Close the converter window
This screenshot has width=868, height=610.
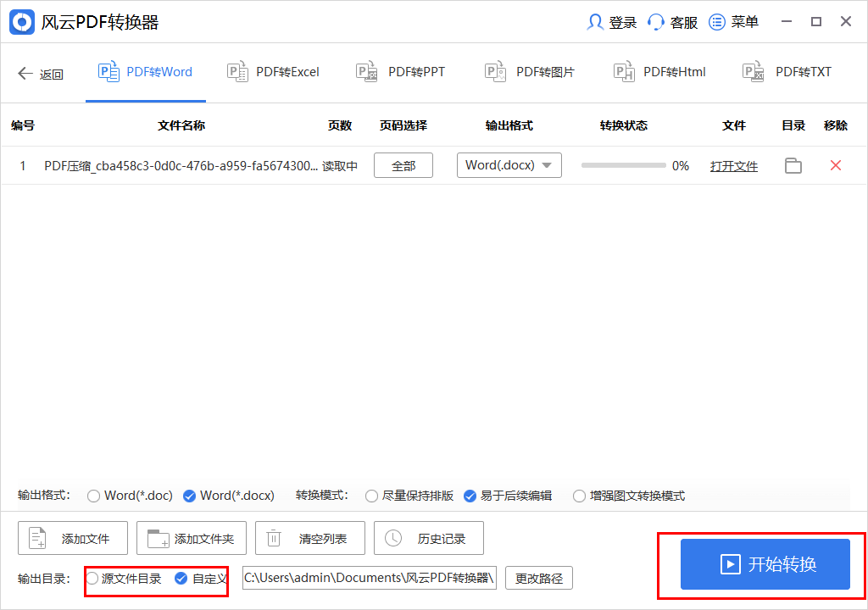(x=846, y=21)
